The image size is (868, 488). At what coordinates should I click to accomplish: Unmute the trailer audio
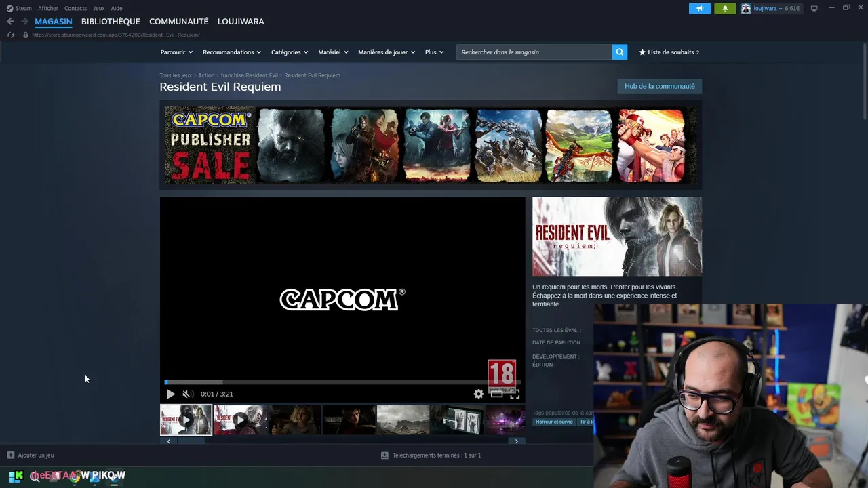click(188, 394)
